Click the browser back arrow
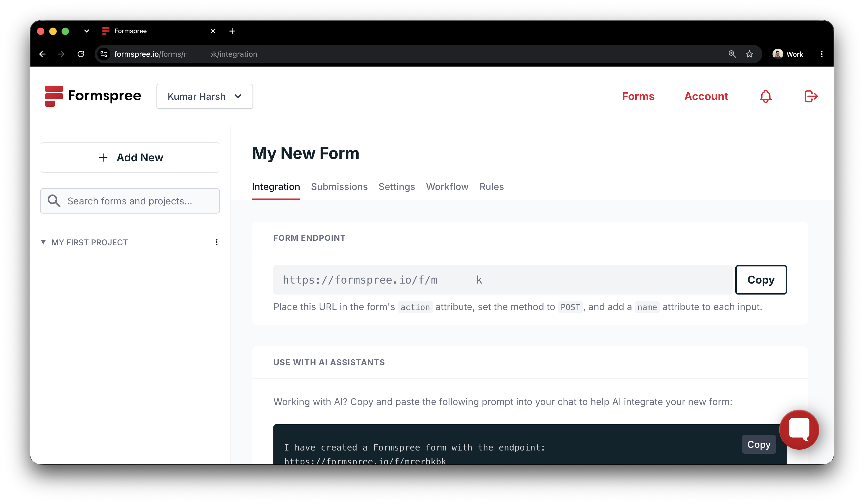Screen dimensions: 864x504 [43, 54]
